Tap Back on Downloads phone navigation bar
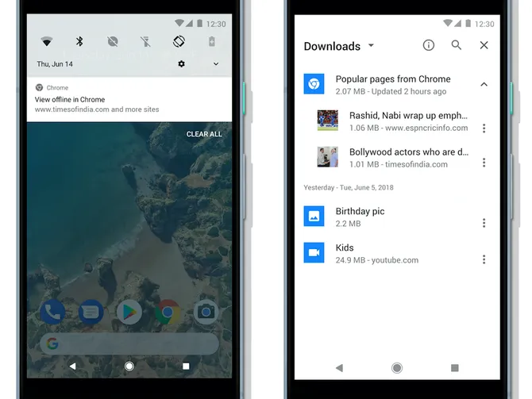 tap(339, 368)
